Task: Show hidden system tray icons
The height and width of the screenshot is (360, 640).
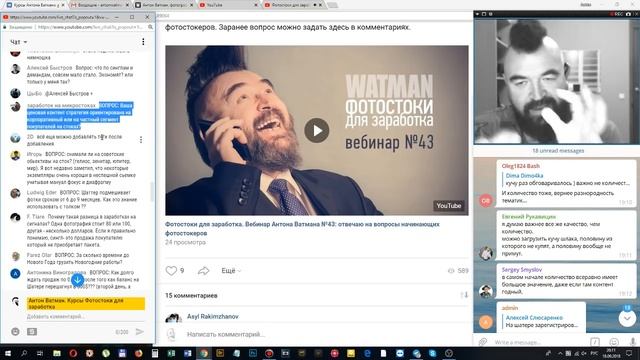Action: [560, 353]
